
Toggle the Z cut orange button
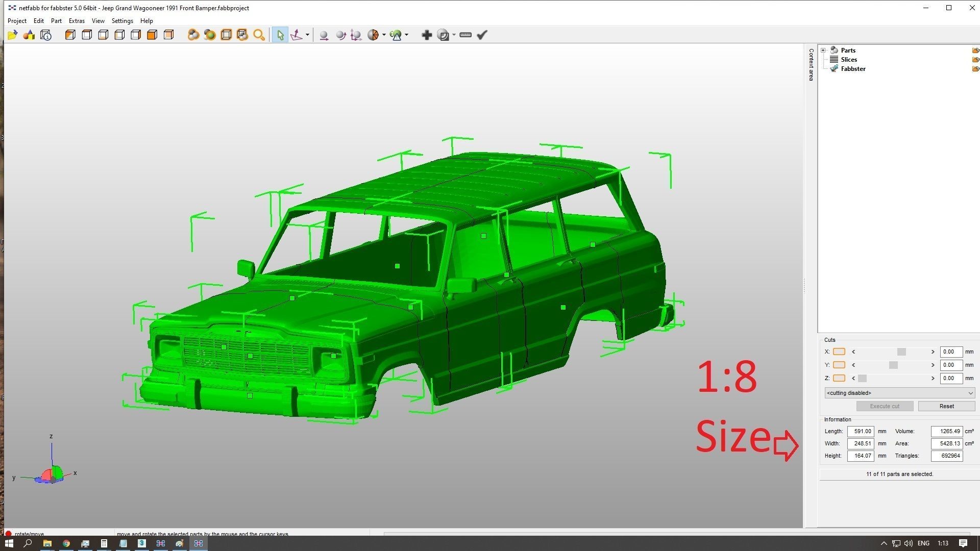[839, 378]
